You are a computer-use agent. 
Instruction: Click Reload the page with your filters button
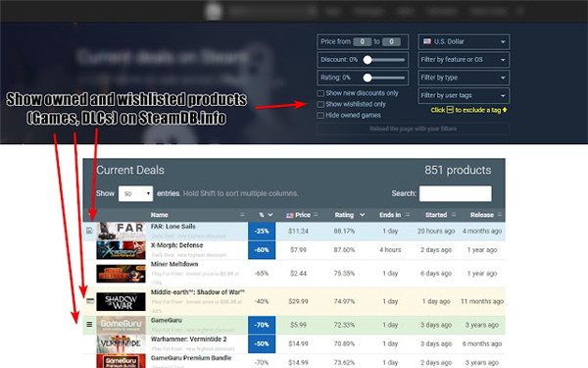click(x=413, y=129)
